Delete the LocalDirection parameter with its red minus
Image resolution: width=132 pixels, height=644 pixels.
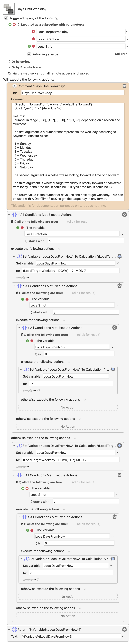[33, 39]
